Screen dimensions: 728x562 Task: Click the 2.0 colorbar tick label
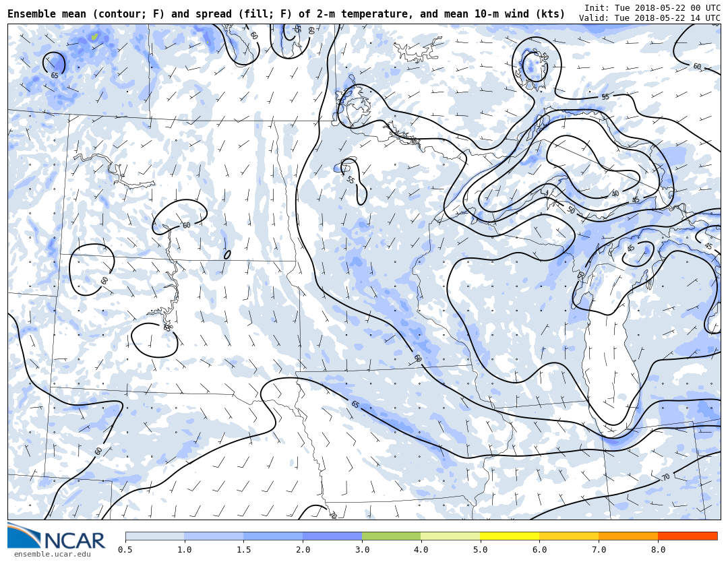point(303,550)
